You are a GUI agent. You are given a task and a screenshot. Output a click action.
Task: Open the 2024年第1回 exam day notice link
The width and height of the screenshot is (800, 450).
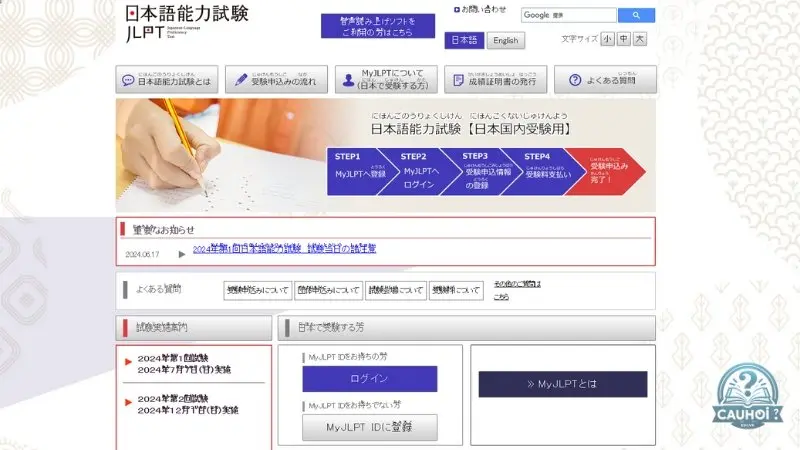pyautogui.click(x=284, y=249)
